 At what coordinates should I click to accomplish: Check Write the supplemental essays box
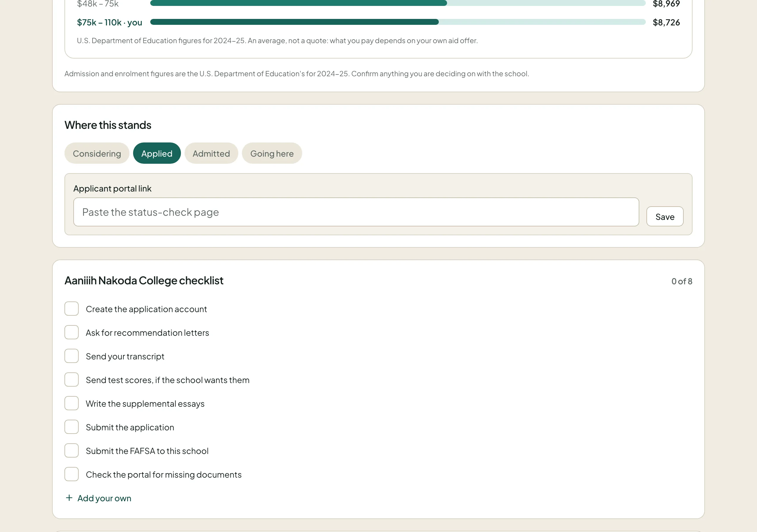pyautogui.click(x=72, y=403)
